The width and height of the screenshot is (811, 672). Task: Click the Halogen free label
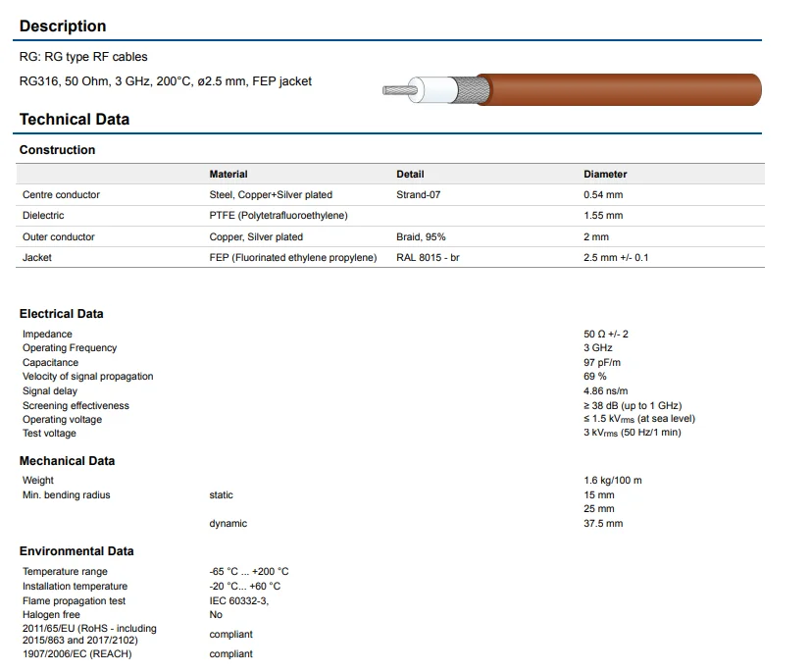coord(51,614)
